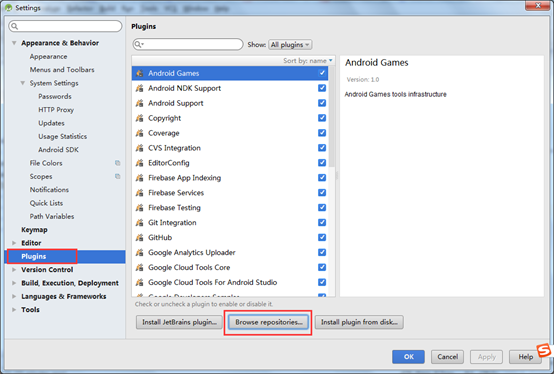554x374 pixels.
Task: Click the Coverage plugin icon
Action: click(x=140, y=133)
